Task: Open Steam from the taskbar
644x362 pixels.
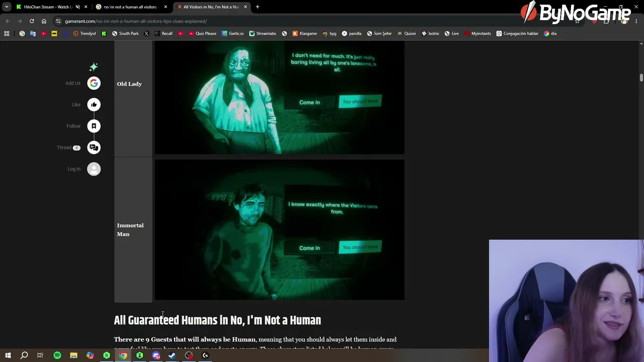Action: 172,355
